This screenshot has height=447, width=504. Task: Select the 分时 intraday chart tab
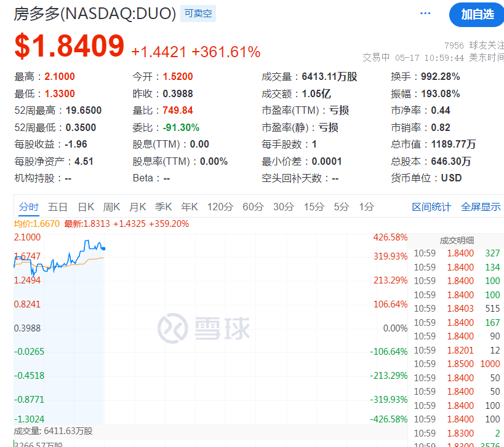coord(28,207)
